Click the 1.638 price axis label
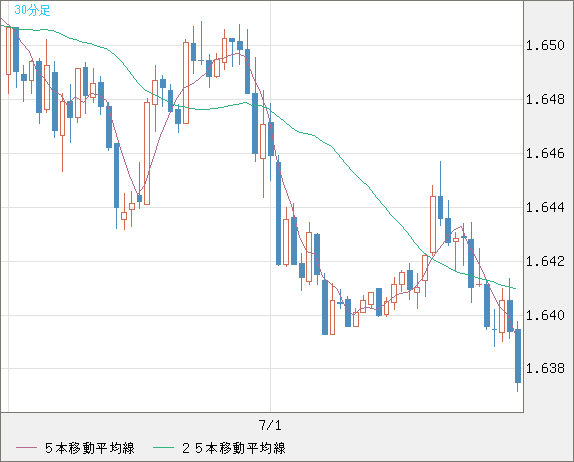574x462 pixels. click(545, 368)
